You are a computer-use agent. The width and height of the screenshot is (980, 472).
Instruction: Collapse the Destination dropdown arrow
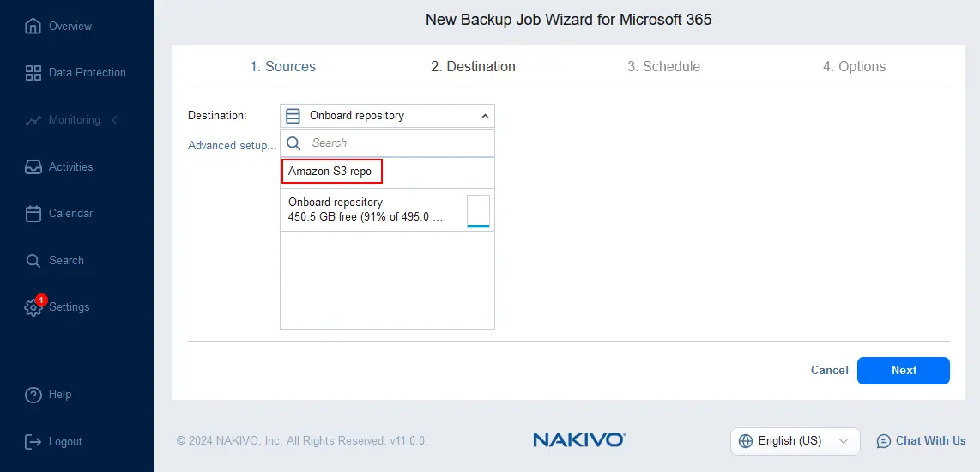click(x=484, y=116)
